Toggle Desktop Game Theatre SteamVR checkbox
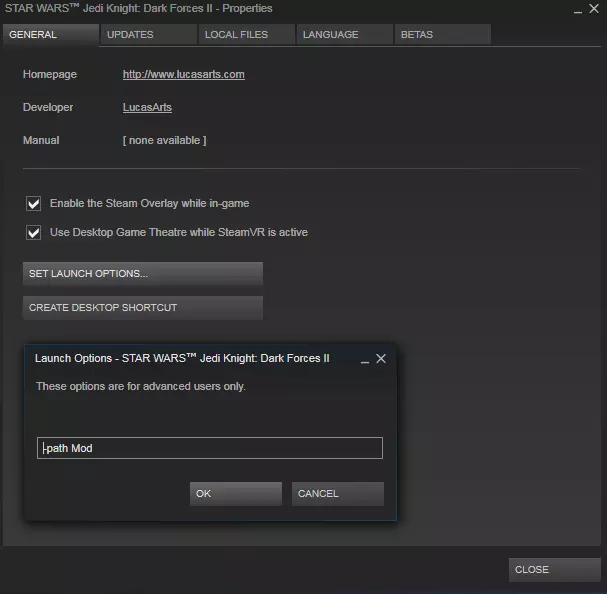The width and height of the screenshot is (607, 594). click(x=33, y=233)
